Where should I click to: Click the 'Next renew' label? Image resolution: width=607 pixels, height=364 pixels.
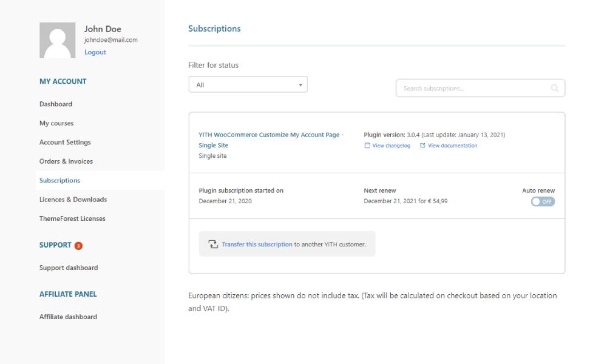pos(380,190)
